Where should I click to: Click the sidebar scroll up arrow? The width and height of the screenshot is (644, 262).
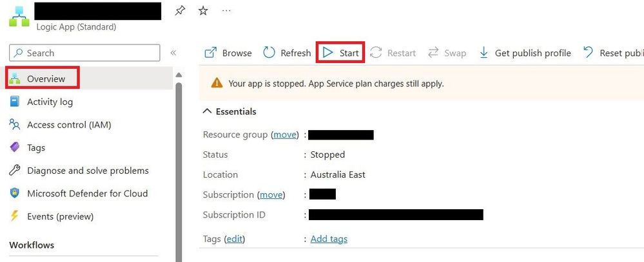[x=179, y=75]
